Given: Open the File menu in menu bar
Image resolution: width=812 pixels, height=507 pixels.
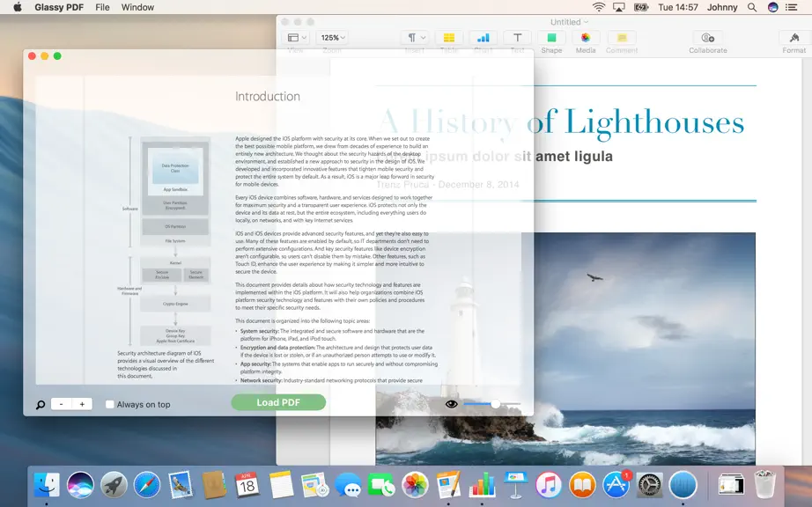Looking at the screenshot, I should pos(102,7).
